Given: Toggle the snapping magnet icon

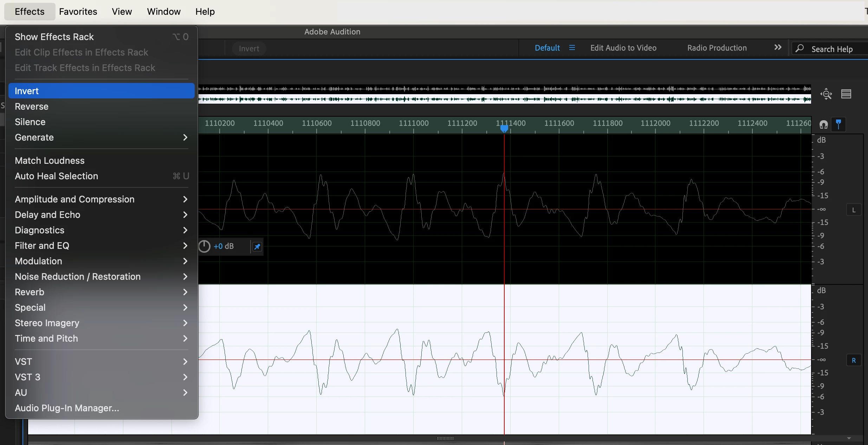Looking at the screenshot, I should pyautogui.click(x=824, y=124).
